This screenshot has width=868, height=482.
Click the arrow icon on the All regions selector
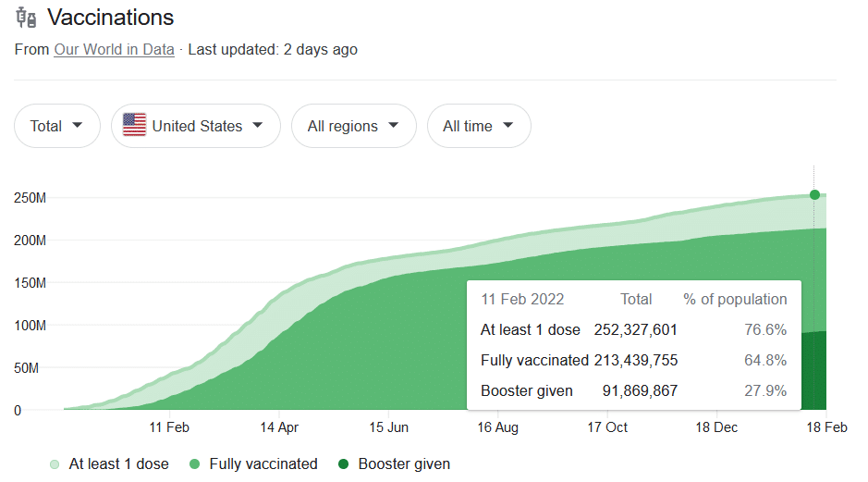tap(394, 126)
